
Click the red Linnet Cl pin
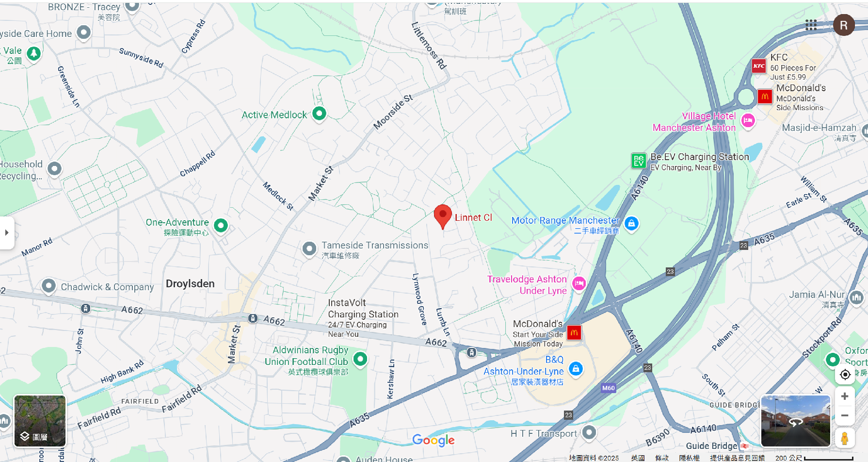[x=443, y=216]
